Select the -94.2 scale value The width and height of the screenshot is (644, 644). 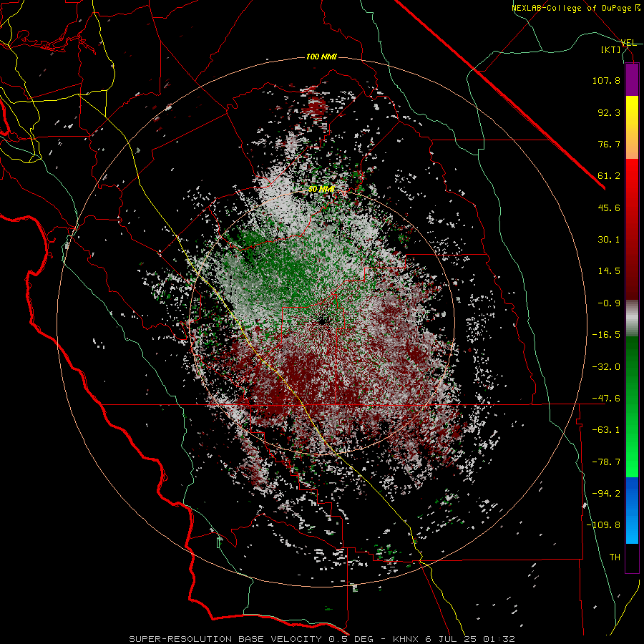pos(606,493)
